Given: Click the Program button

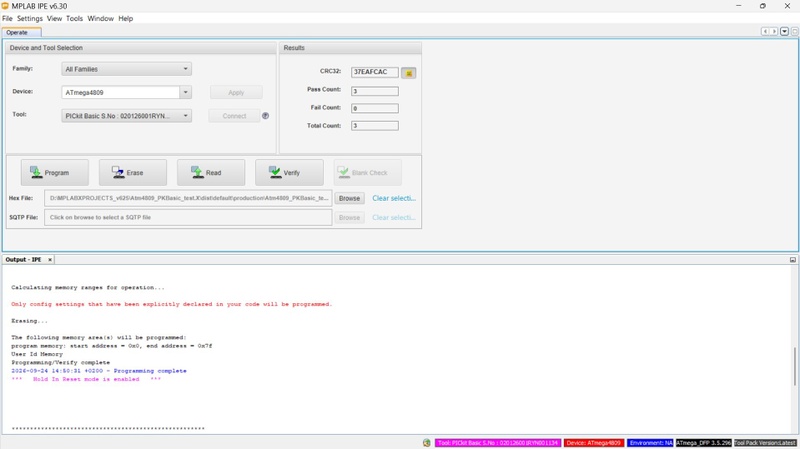Looking at the screenshot, I should pyautogui.click(x=55, y=172).
